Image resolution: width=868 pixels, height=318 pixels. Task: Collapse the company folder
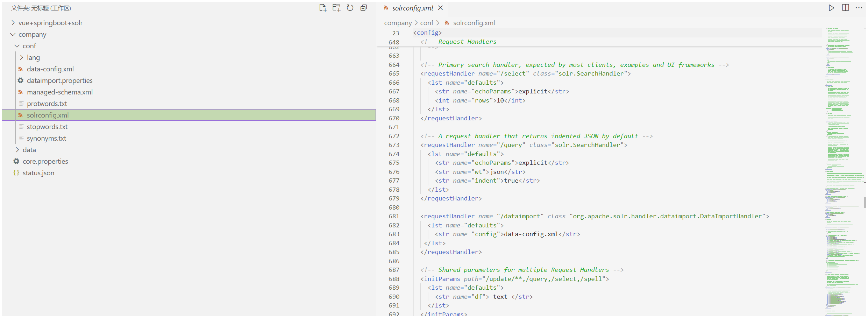pyautogui.click(x=32, y=35)
